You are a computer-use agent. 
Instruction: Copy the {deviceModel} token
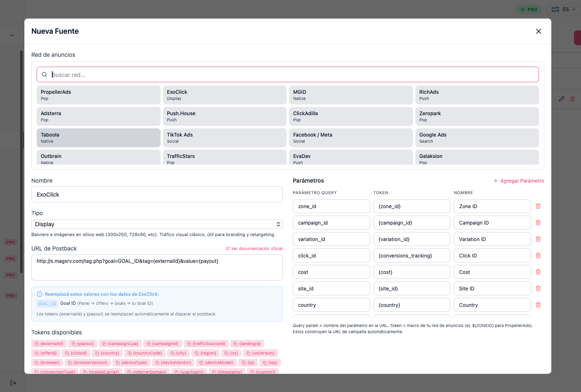coord(216,363)
